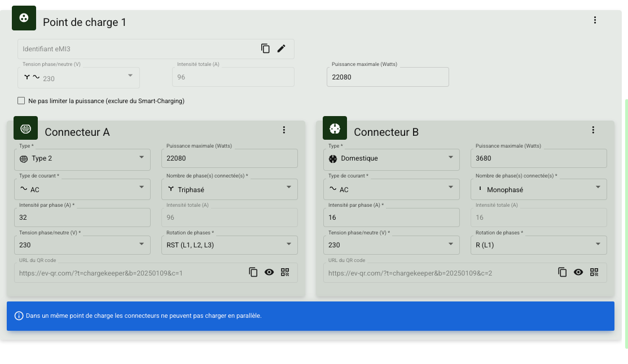Image resolution: width=628 pixels, height=364 pixels.
Task: Expand Connecteur B Monophasé phases dropdown
Action: [x=538, y=190]
